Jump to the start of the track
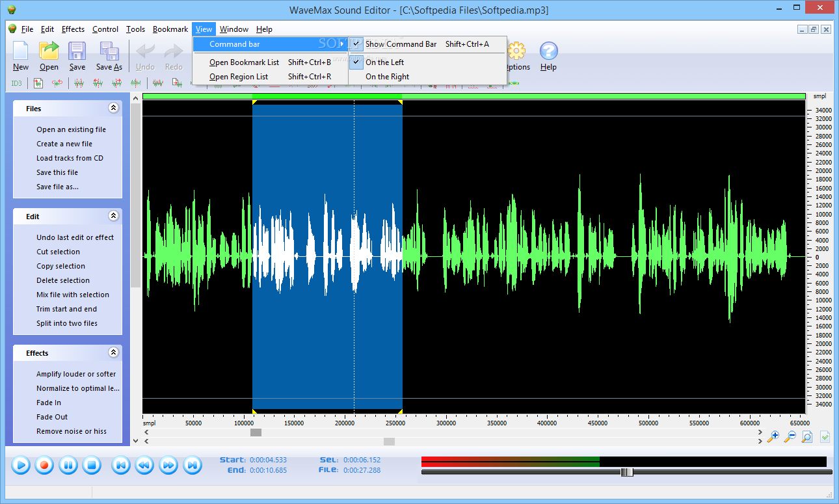 click(121, 465)
